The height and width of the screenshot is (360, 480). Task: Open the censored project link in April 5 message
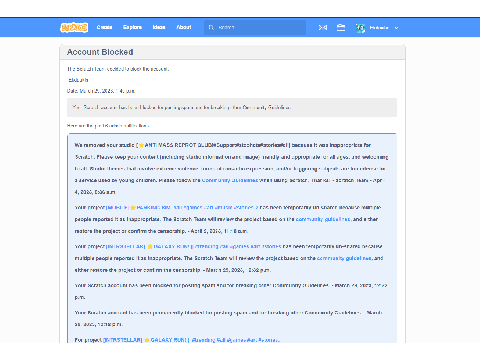coord(182,207)
